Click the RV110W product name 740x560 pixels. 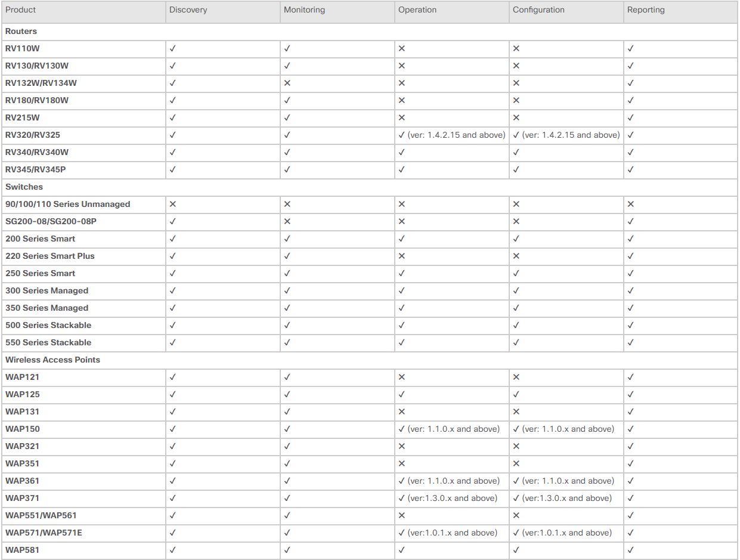pos(22,48)
